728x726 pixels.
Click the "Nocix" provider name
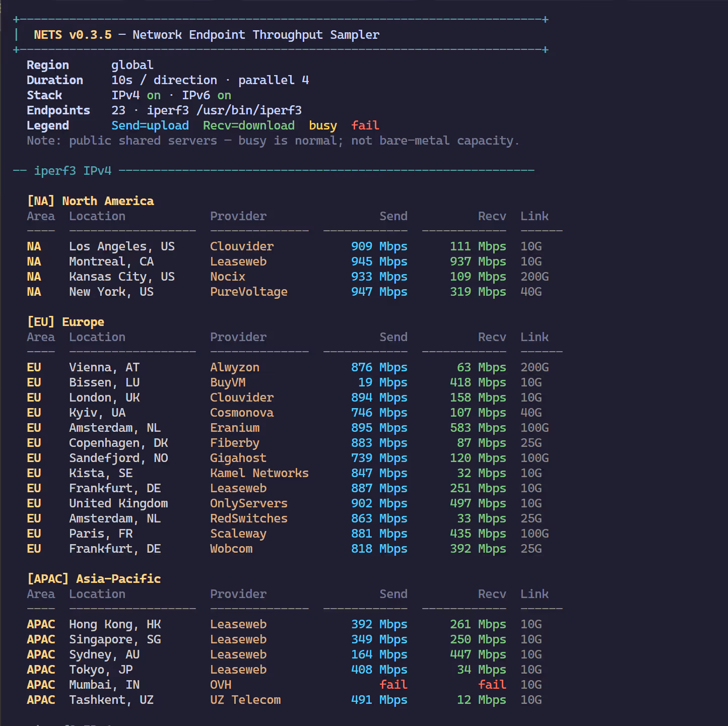(228, 277)
